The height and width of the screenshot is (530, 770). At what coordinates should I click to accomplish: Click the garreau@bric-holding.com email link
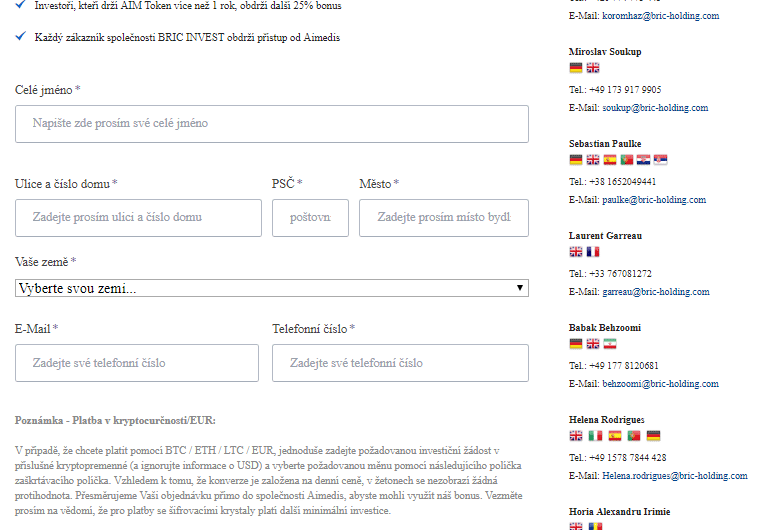pos(655,292)
